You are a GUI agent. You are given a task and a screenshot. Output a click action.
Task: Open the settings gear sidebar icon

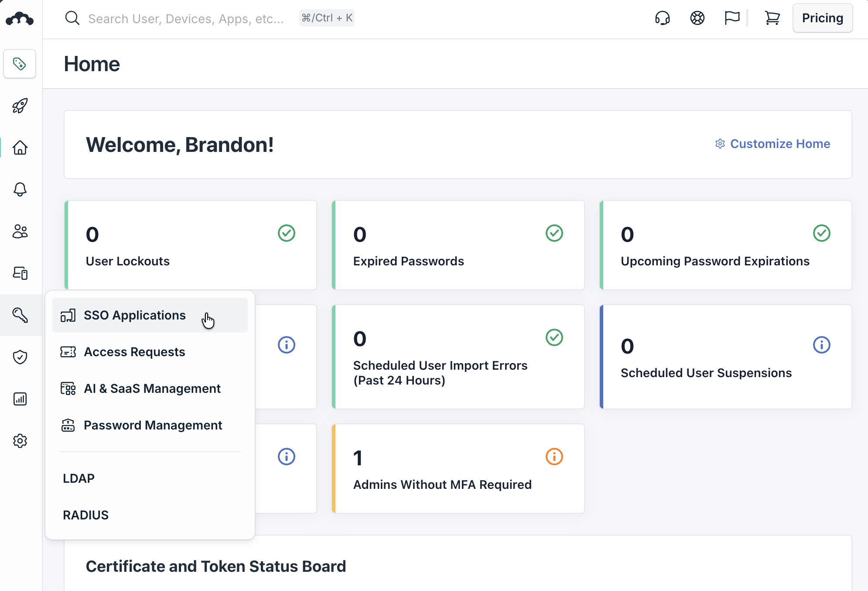pos(20,441)
